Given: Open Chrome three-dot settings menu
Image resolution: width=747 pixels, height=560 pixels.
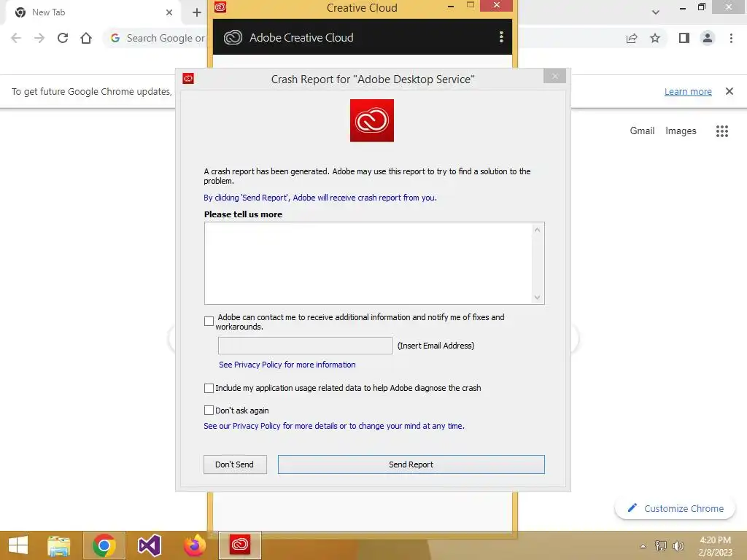Looking at the screenshot, I should tap(731, 38).
